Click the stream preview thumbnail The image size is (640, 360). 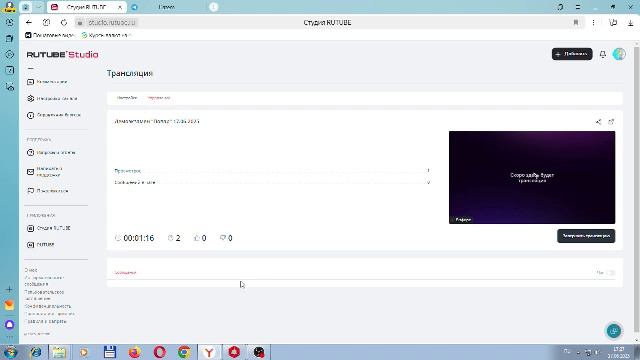(x=532, y=177)
